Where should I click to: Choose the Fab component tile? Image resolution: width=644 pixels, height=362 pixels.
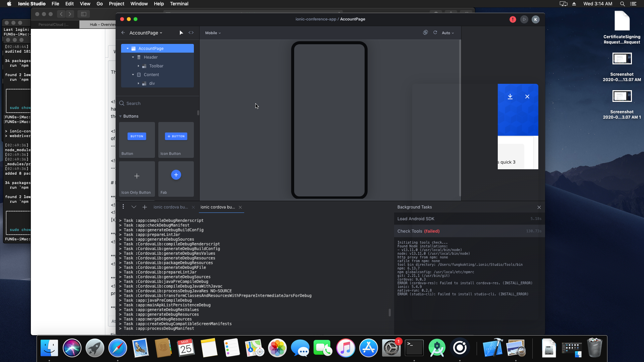(x=176, y=179)
